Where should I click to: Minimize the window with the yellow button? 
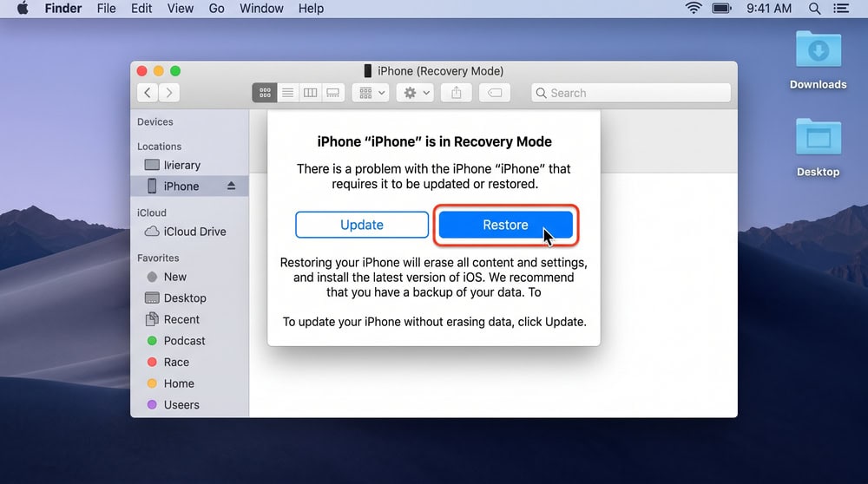(158, 71)
